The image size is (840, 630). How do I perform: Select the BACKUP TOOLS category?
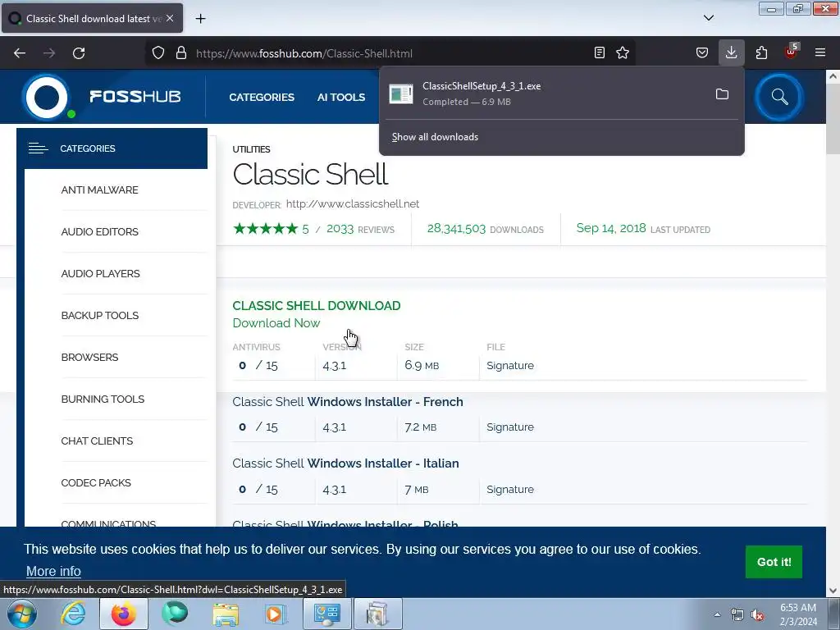[x=99, y=316]
